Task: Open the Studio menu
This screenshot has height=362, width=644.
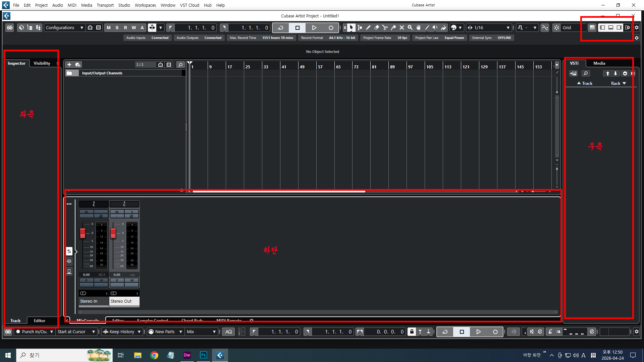Action: point(124,5)
